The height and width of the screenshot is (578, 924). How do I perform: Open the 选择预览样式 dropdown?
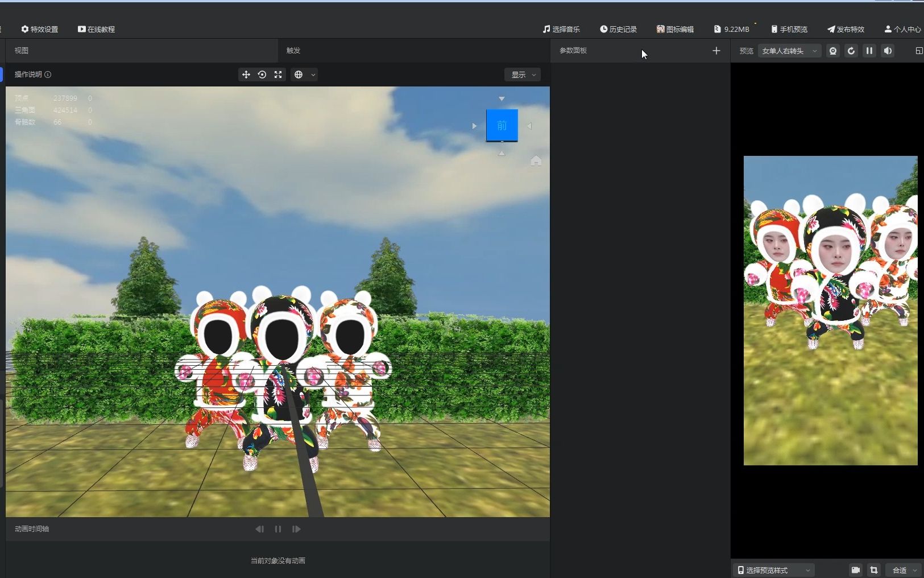pos(775,570)
